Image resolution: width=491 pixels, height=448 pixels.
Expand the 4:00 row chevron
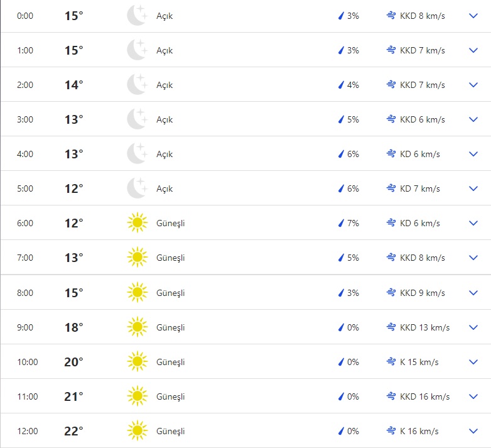(x=473, y=154)
